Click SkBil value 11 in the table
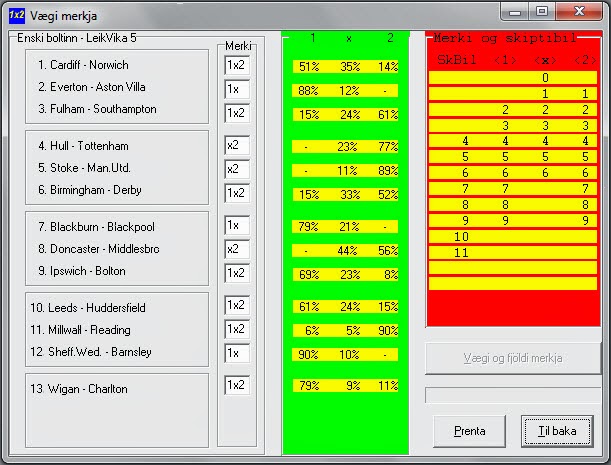The height and width of the screenshot is (465, 611). point(461,253)
